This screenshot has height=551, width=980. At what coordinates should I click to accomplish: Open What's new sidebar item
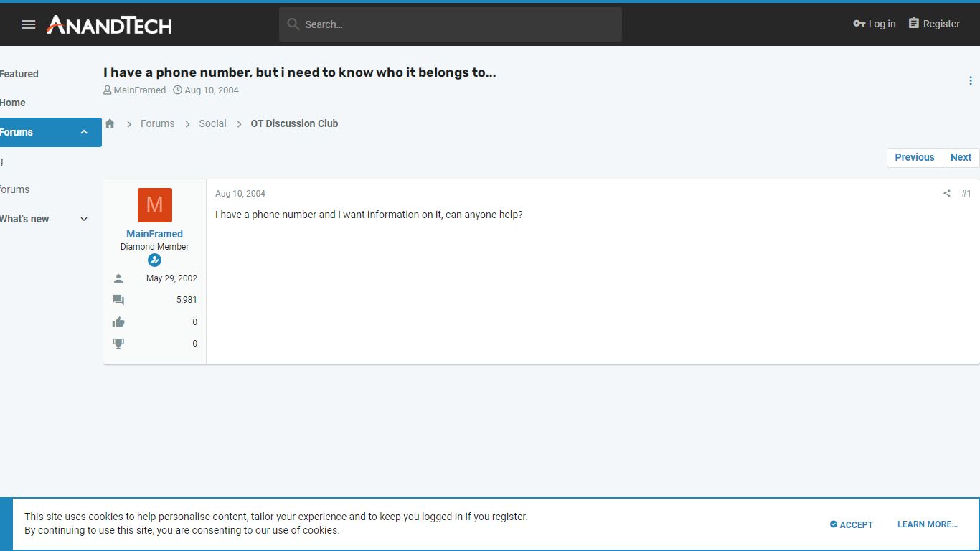[x=24, y=219]
